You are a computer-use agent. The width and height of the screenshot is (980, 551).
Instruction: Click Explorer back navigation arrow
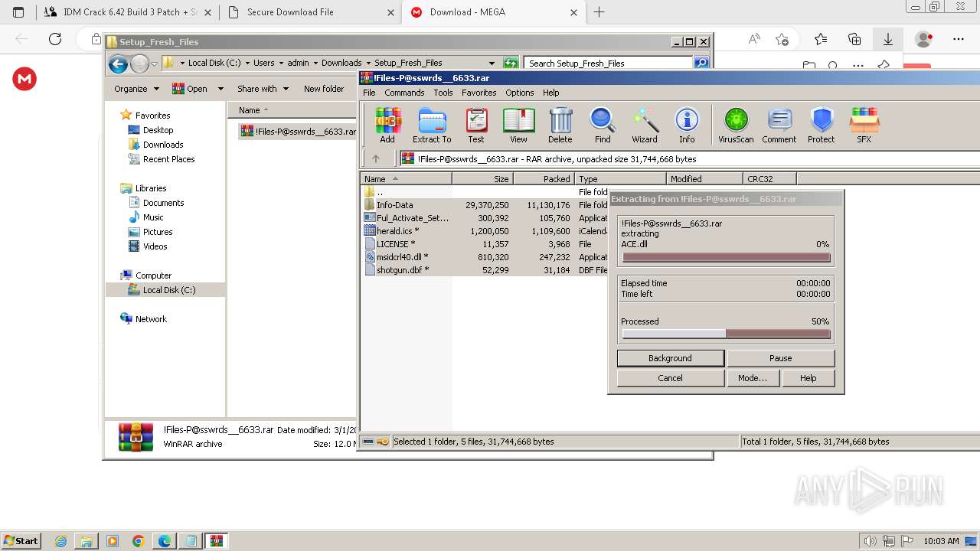(x=118, y=64)
